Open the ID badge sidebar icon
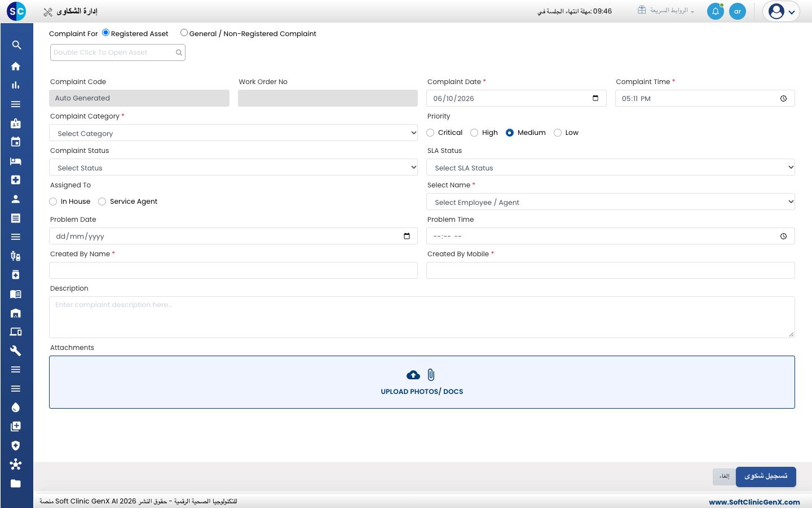This screenshot has height=508, width=812. [x=16, y=123]
